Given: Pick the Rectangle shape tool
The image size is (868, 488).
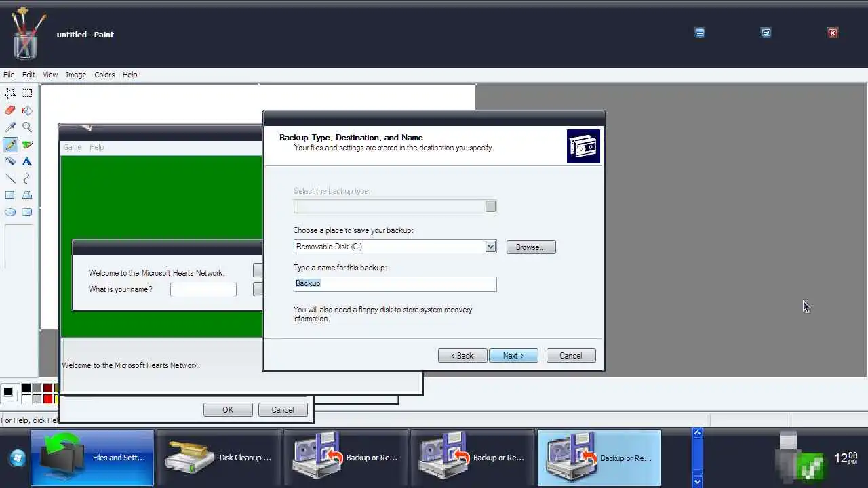Looking at the screenshot, I should (x=10, y=195).
